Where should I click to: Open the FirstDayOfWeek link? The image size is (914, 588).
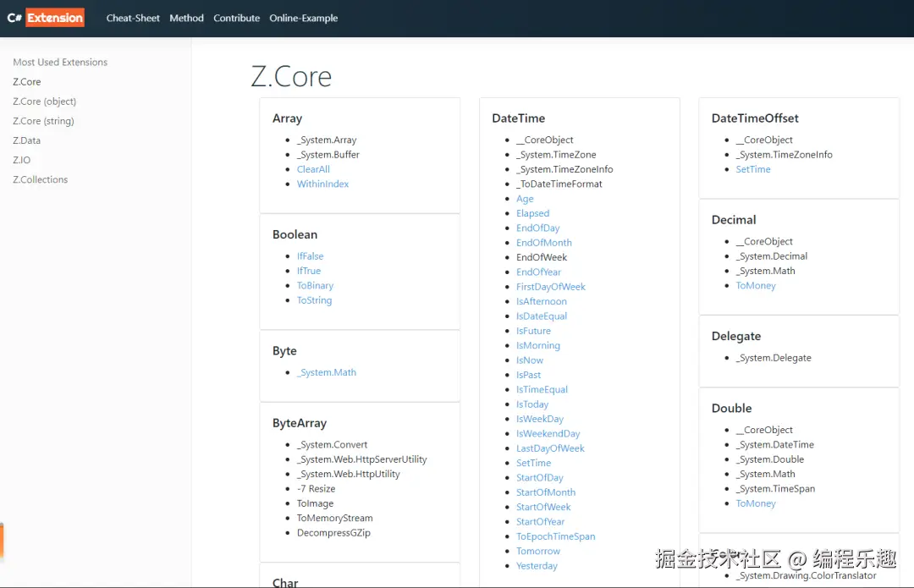pyautogui.click(x=551, y=287)
